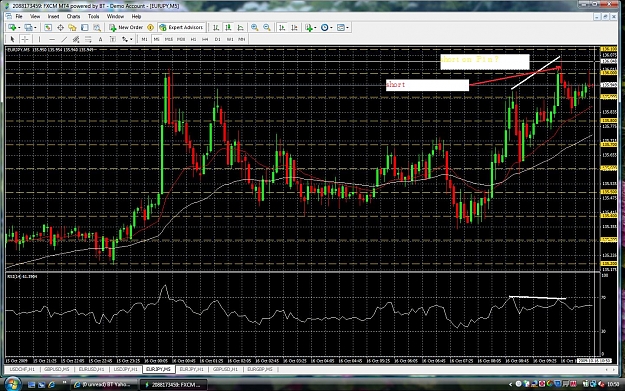625x391 pixels.
Task: Open the Window menu
Action: 115,16
